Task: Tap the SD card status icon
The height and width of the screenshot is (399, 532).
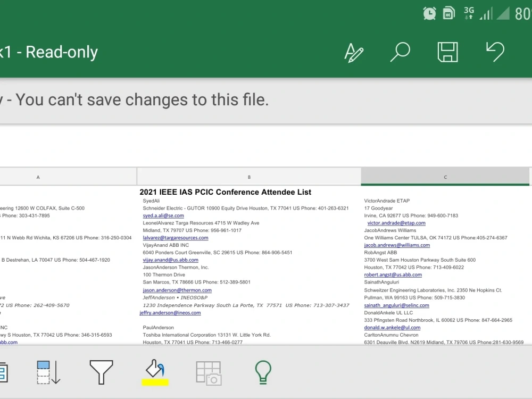Action: pyautogui.click(x=448, y=13)
